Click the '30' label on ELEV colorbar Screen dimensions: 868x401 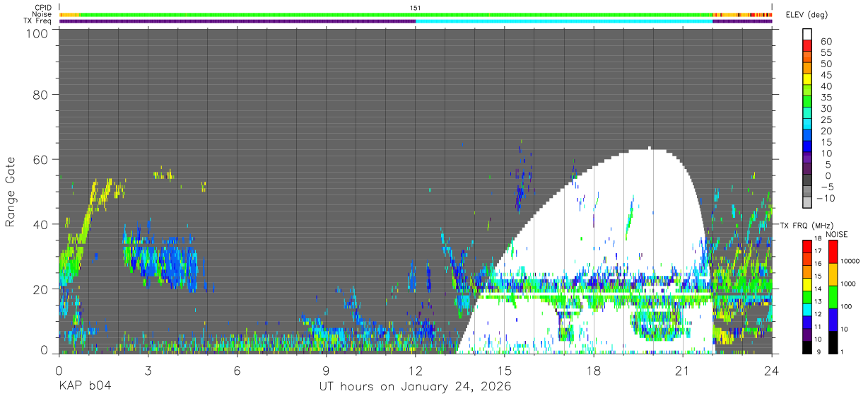click(x=826, y=109)
